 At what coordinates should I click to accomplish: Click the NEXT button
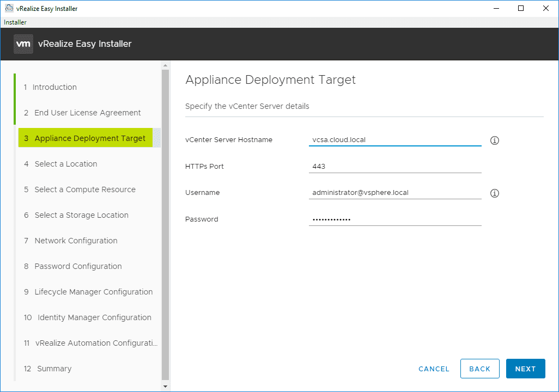(x=525, y=369)
